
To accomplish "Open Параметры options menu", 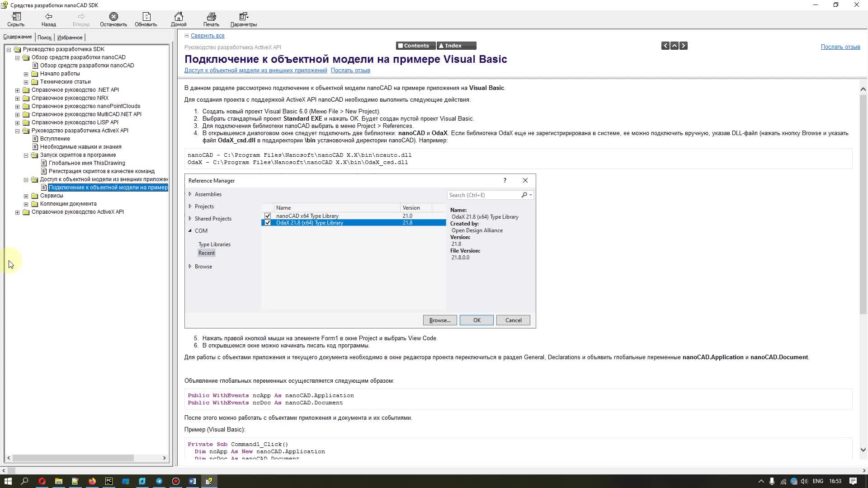I will [x=244, y=19].
